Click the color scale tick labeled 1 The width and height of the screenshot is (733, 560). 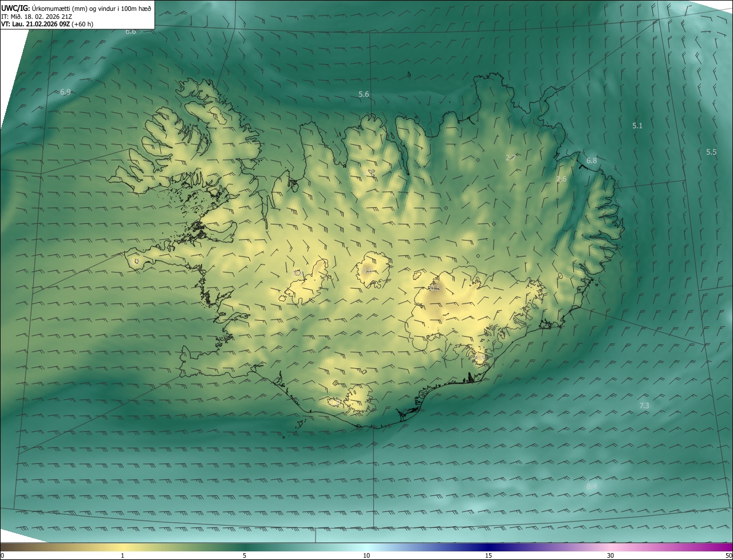(x=123, y=555)
